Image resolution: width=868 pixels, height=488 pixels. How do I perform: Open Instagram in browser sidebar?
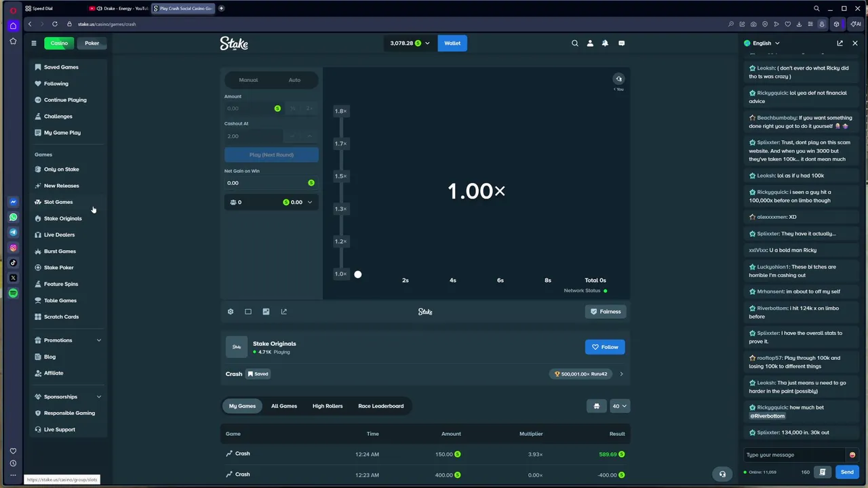point(13,247)
